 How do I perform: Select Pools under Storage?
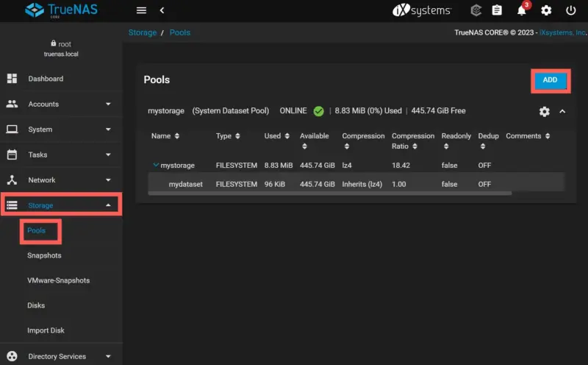click(36, 230)
